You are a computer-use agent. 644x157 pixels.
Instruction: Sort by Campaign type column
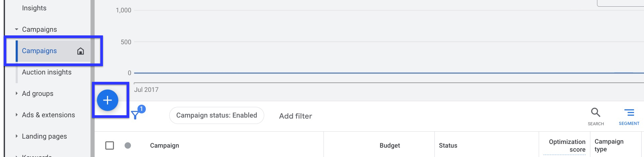click(609, 145)
